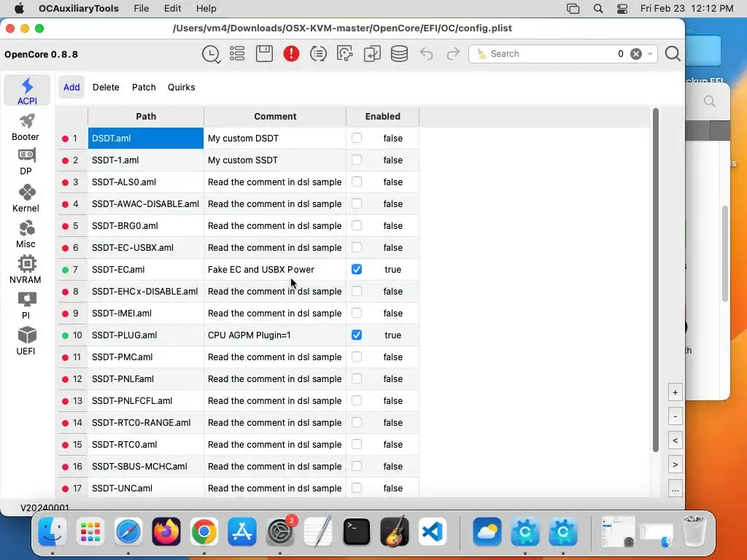This screenshot has height=560, width=747.
Task: Click the red exclamation validate icon
Action: (x=291, y=54)
